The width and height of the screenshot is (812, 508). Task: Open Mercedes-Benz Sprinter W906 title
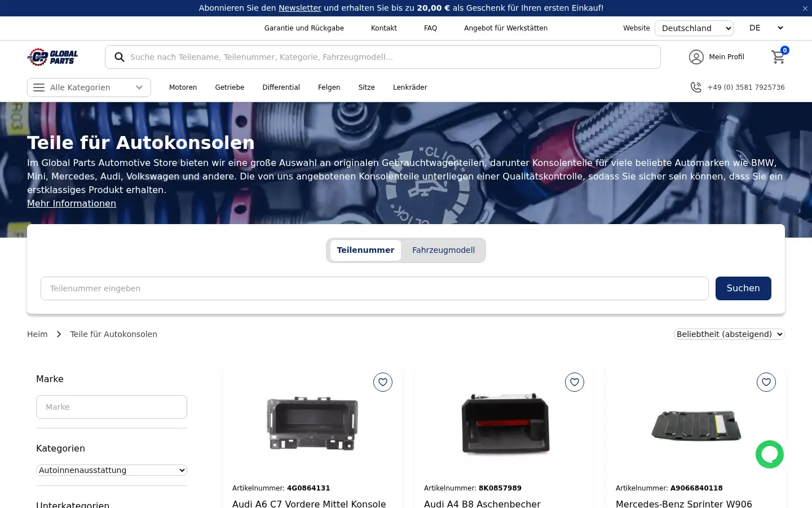tap(684, 503)
